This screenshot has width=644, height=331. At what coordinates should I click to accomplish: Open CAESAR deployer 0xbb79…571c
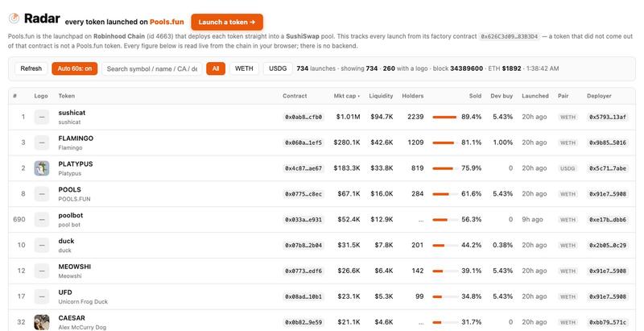pyautogui.click(x=608, y=322)
